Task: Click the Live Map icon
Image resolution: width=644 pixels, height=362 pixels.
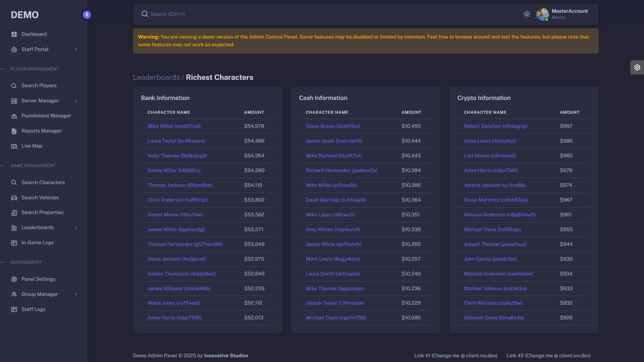Action: tap(14, 146)
